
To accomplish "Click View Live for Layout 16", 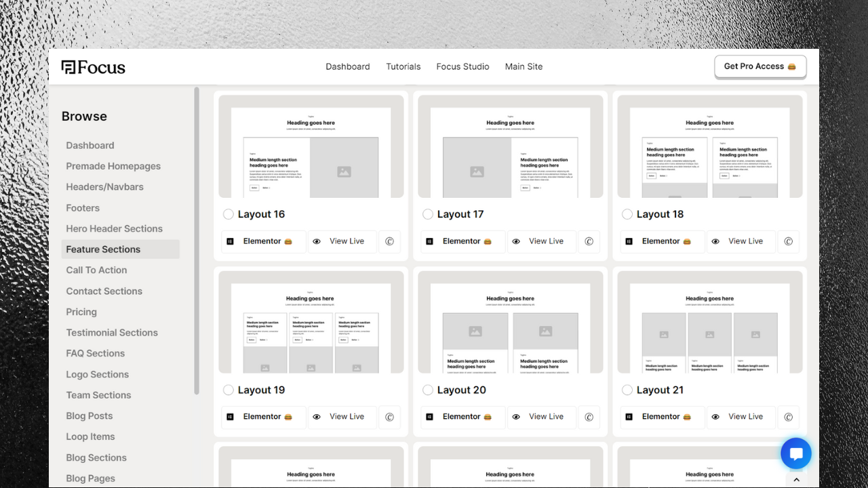I will point(342,241).
